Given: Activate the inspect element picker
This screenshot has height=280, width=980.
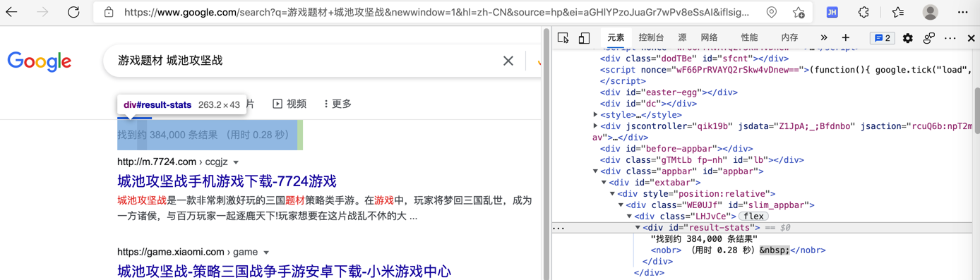Looking at the screenshot, I should [x=563, y=38].
